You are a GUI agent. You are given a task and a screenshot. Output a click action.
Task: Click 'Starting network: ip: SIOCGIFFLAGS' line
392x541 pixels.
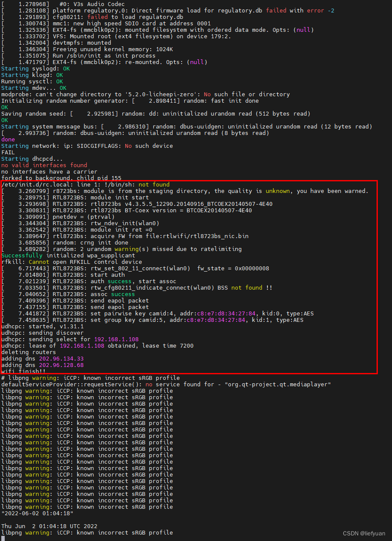tap(87, 146)
